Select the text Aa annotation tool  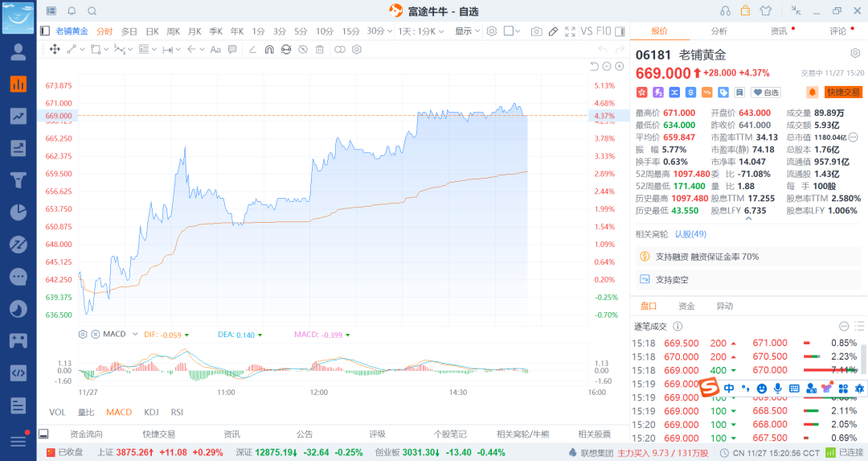pos(215,49)
